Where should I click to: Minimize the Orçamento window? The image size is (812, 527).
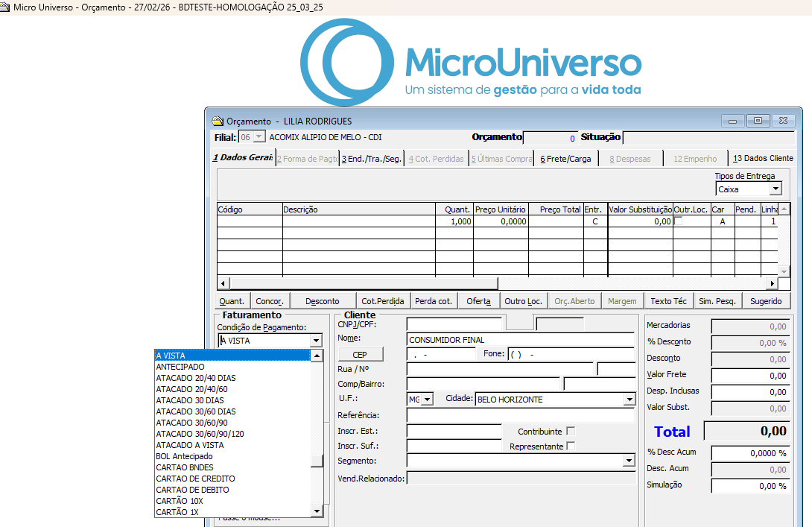click(733, 121)
